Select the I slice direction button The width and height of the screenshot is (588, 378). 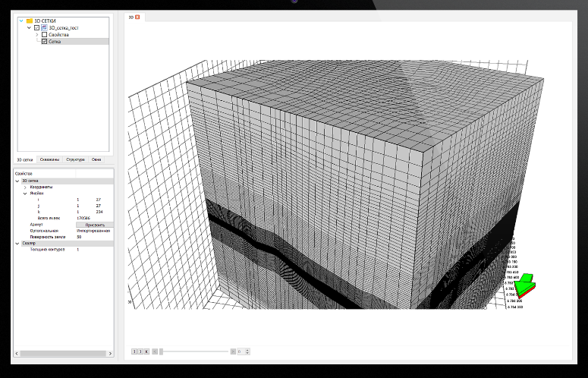click(134, 351)
